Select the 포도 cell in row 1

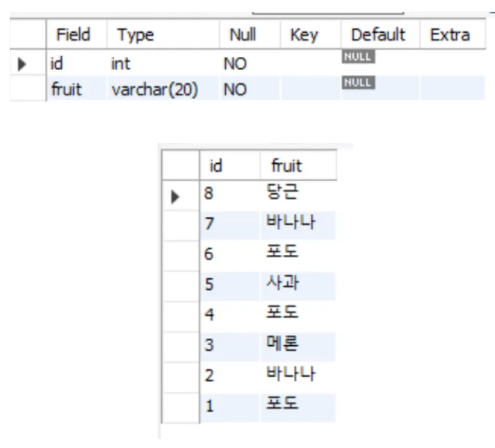click(x=298, y=406)
